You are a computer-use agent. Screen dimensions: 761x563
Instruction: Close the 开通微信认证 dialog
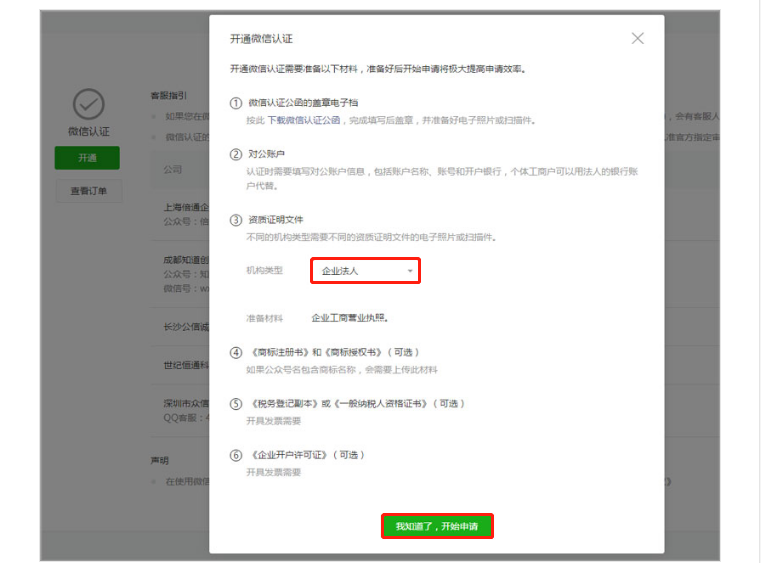click(x=637, y=38)
